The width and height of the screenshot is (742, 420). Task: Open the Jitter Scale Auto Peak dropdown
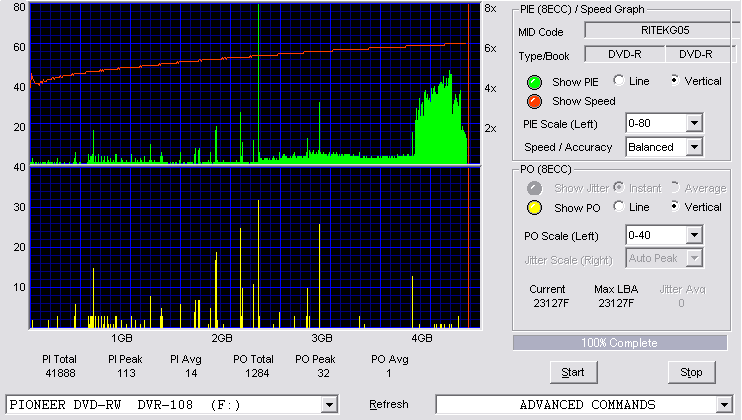[694, 258]
